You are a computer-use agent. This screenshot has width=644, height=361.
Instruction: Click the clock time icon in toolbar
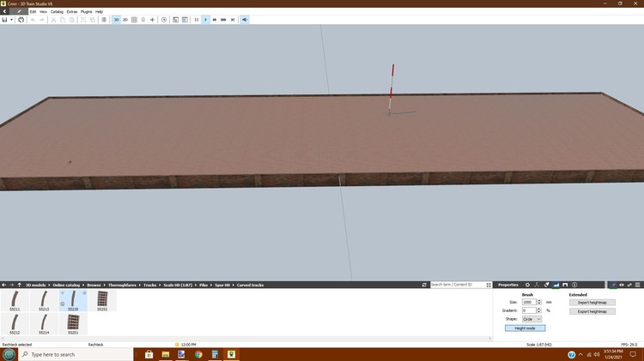164,19
